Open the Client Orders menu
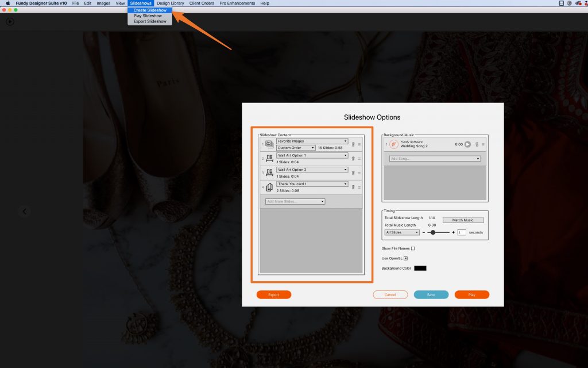The image size is (588, 368). (202, 3)
